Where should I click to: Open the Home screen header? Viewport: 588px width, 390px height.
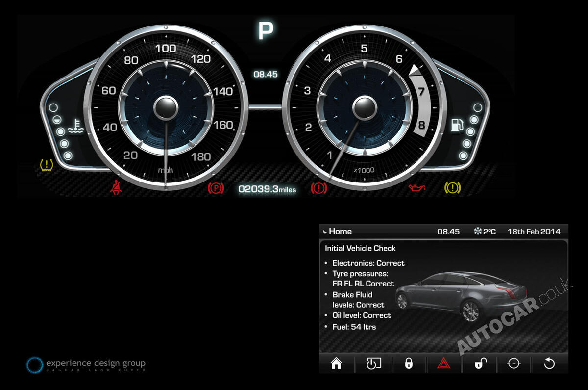click(x=340, y=231)
